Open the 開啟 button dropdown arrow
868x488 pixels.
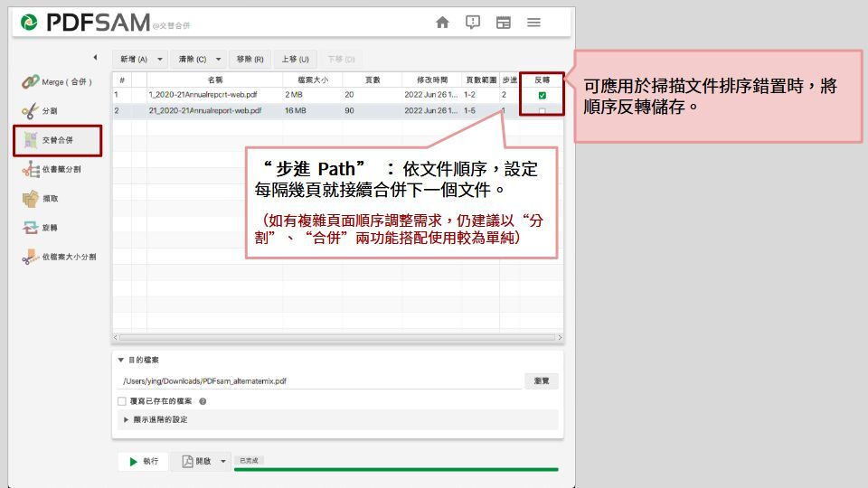(x=223, y=462)
